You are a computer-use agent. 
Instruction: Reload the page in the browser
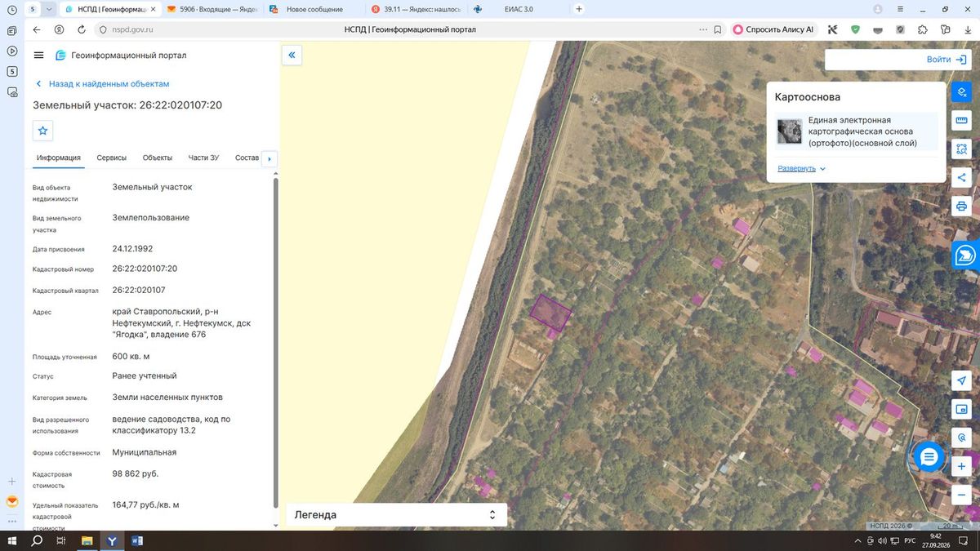(x=82, y=29)
